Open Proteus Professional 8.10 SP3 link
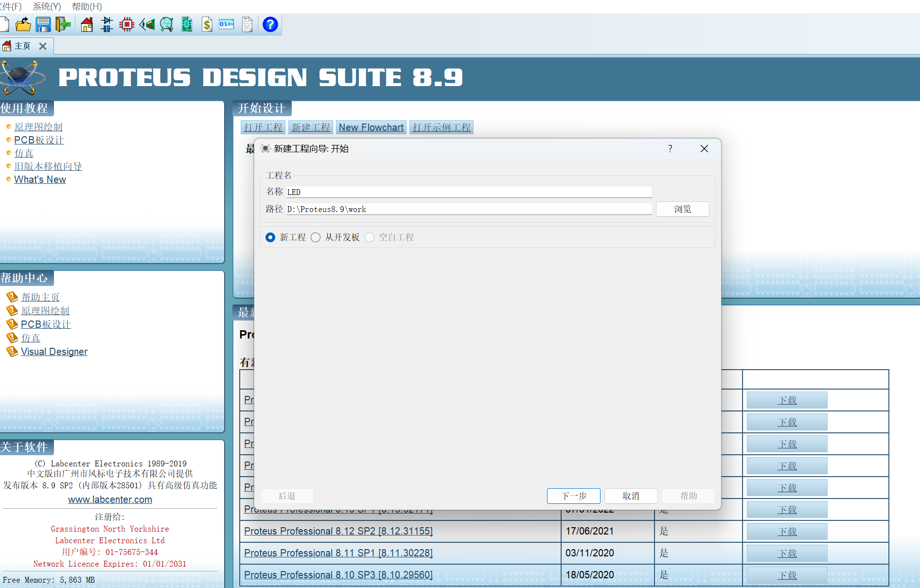Viewport: 920px width, 588px height. [x=338, y=575]
